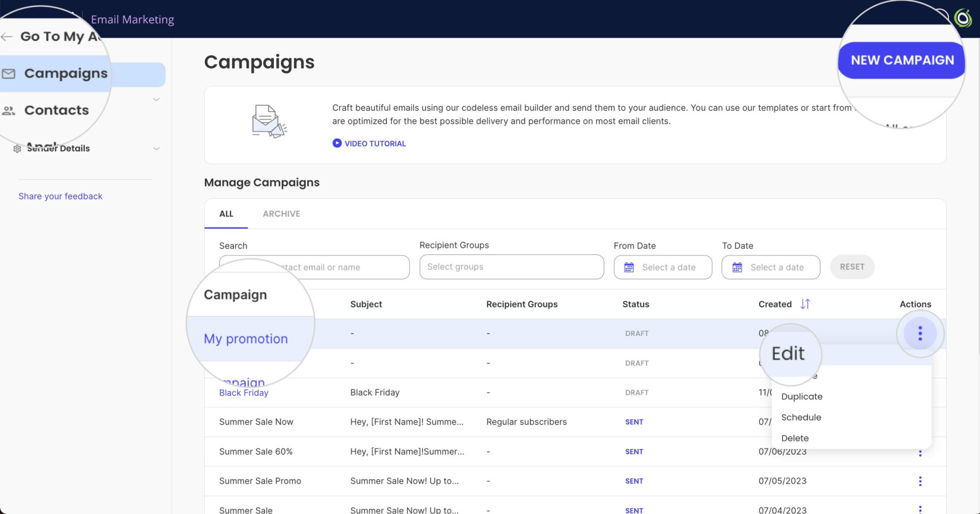980x514 pixels.
Task: Choose Duplicate from the actions menu
Action: point(801,397)
